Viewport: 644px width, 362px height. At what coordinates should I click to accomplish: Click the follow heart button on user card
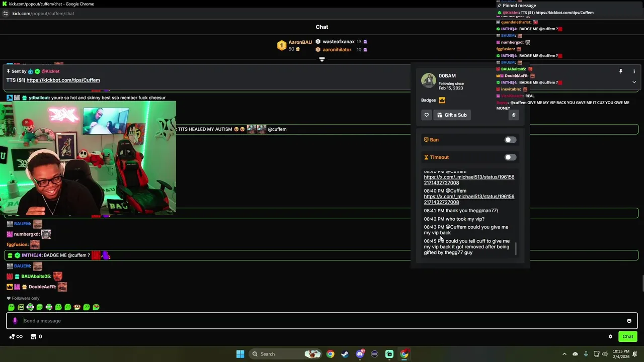427,115
